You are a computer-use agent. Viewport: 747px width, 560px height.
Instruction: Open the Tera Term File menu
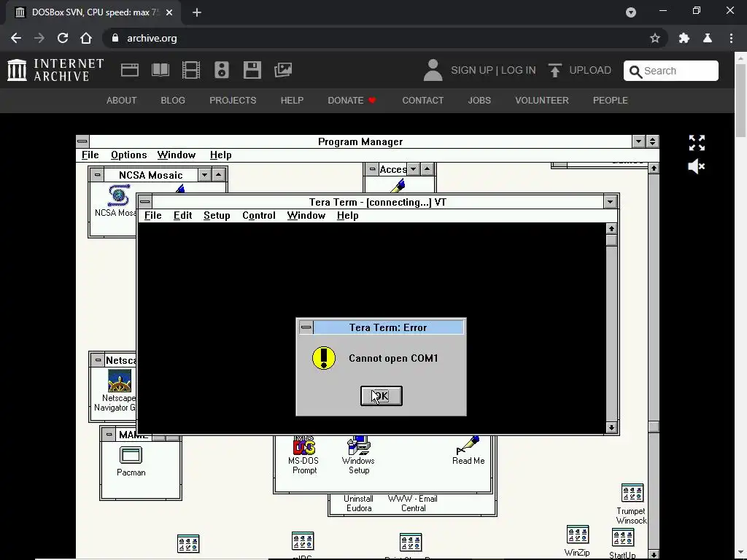click(153, 216)
